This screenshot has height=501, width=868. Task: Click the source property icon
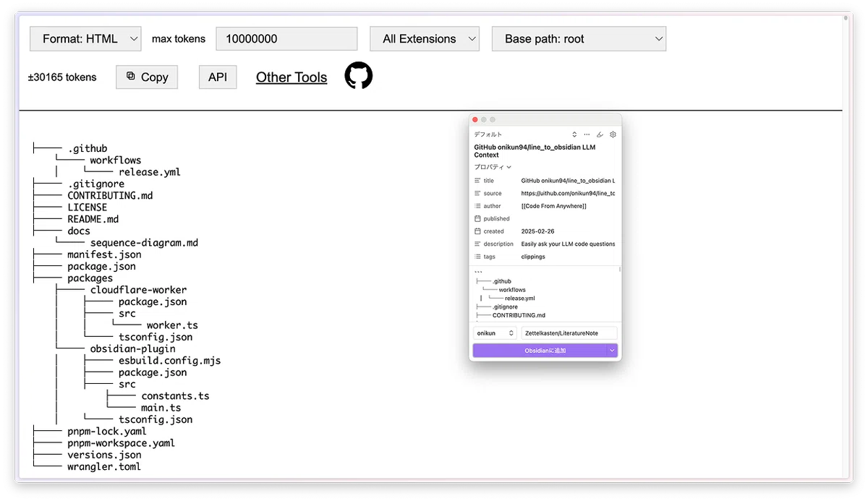(x=477, y=193)
